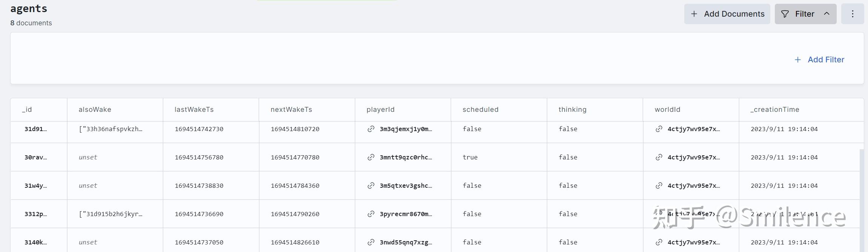Collapse the Filter panel using the chevron
The width and height of the screenshot is (868, 252).
click(827, 14)
